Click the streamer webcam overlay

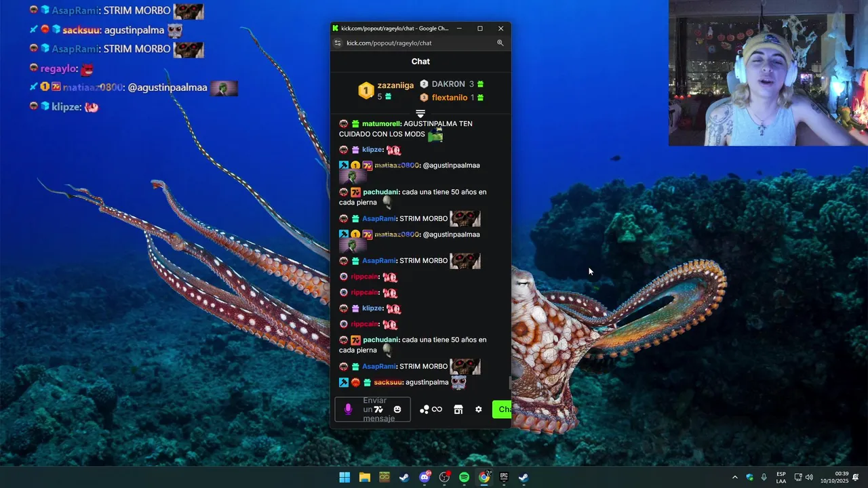click(x=768, y=73)
